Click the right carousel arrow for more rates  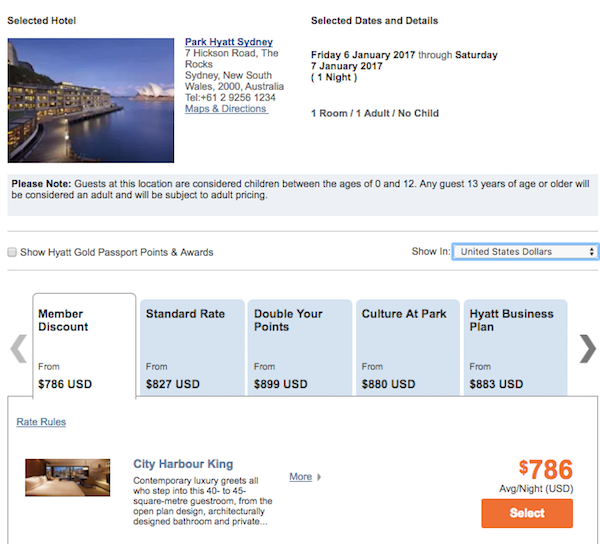pos(588,349)
